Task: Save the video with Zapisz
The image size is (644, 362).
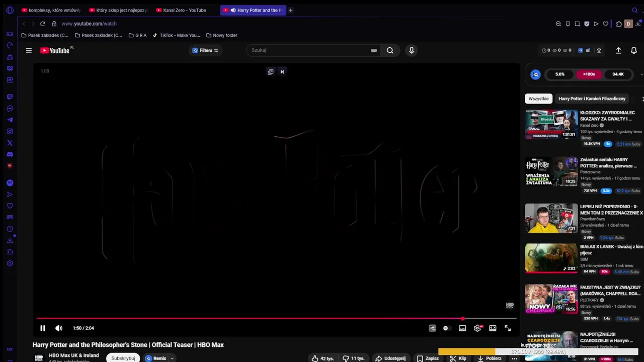Action: pyautogui.click(x=428, y=358)
